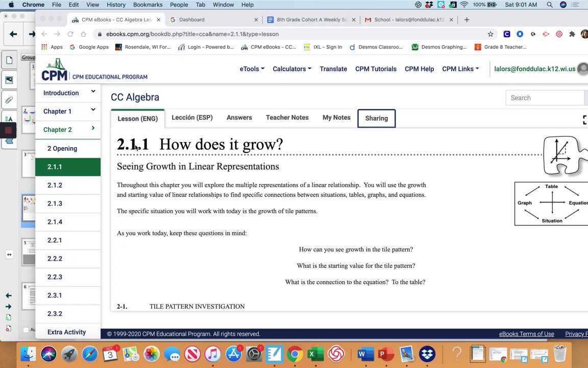This screenshot has height=368, width=588.
Task: Open the eTools dropdown
Action: 252,68
